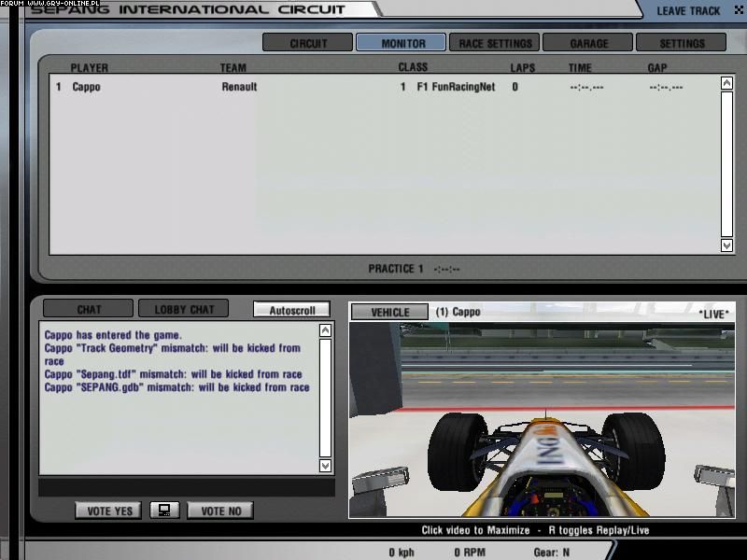Go to the GARAGE tab
Screen dimensions: 747x560
pos(588,43)
